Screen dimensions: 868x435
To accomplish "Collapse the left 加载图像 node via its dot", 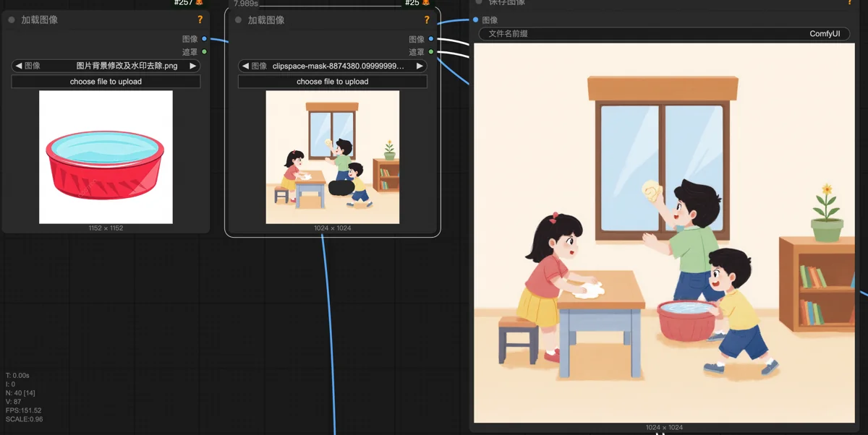I will point(12,20).
